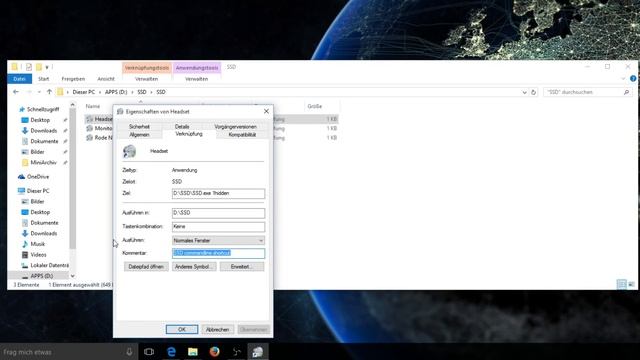Open the Ausführen window mode dropdown
Viewport: 640px width, 360px height.
[x=218, y=240]
